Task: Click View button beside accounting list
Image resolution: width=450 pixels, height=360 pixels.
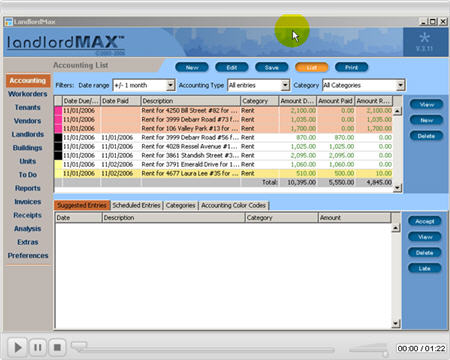Action: pos(426,104)
